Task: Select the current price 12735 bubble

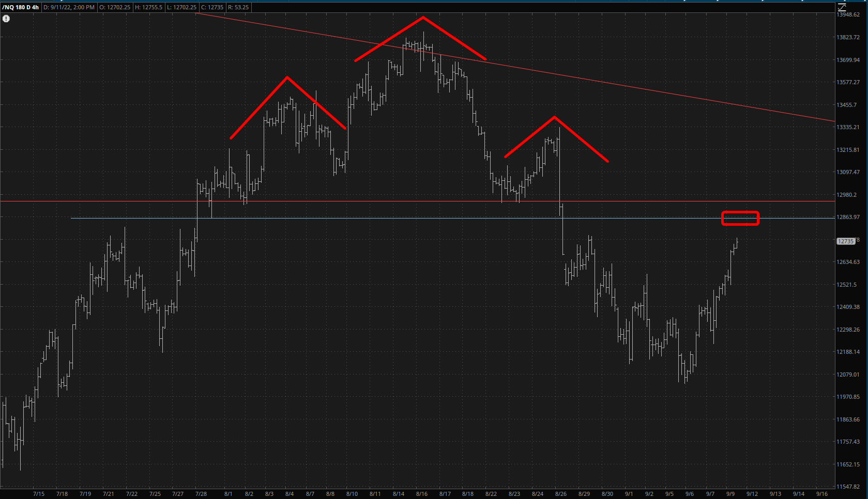Action: coord(846,241)
